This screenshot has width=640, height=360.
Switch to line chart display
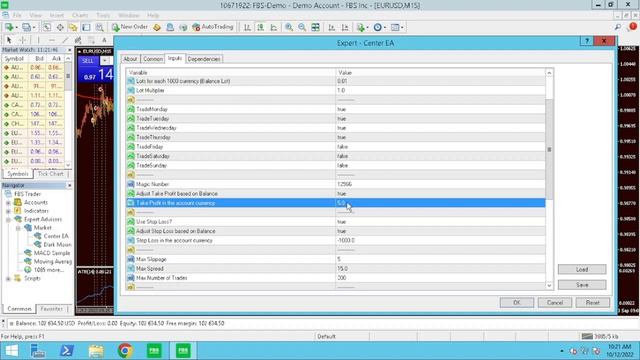click(273, 27)
